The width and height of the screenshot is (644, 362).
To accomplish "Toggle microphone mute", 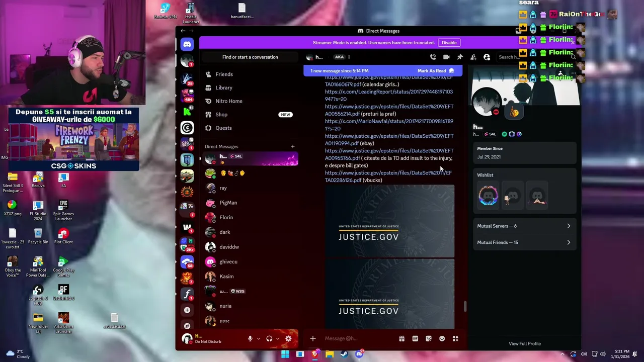I will (x=250, y=339).
